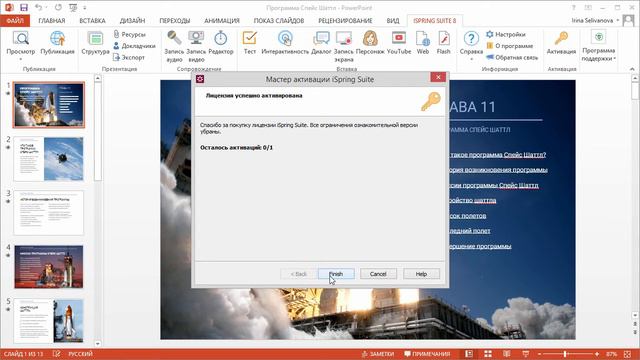Viewport: 640px width, 360px height.
Task: Close the iSpring activation wizard dialog
Action: tap(438, 77)
